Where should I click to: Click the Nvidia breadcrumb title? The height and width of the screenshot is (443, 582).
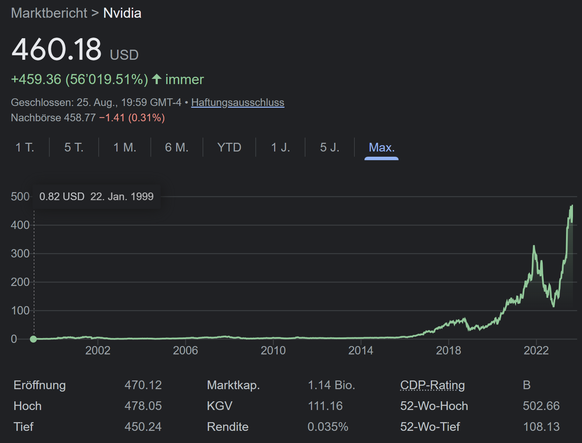[122, 13]
